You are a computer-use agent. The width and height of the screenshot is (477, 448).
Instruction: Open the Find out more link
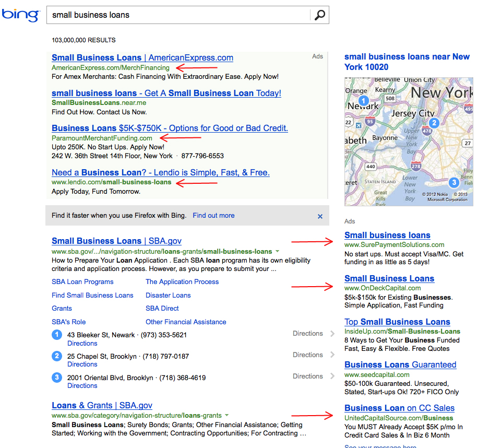213,216
